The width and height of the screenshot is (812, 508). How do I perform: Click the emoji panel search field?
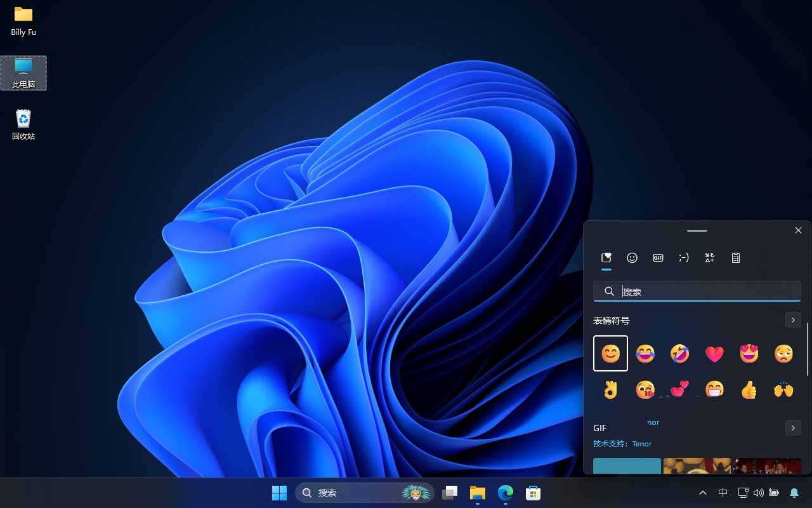(x=704, y=291)
